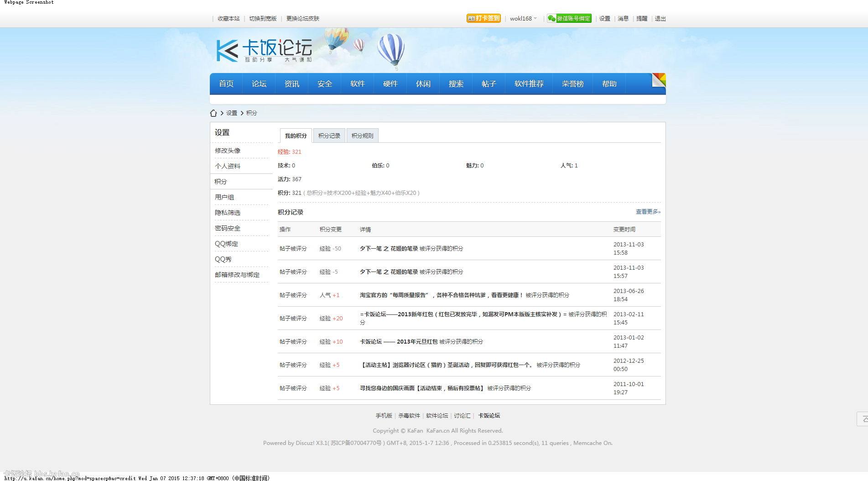Open the 2013新年红包 post link
This screenshot has height=481, width=868.
point(463,314)
